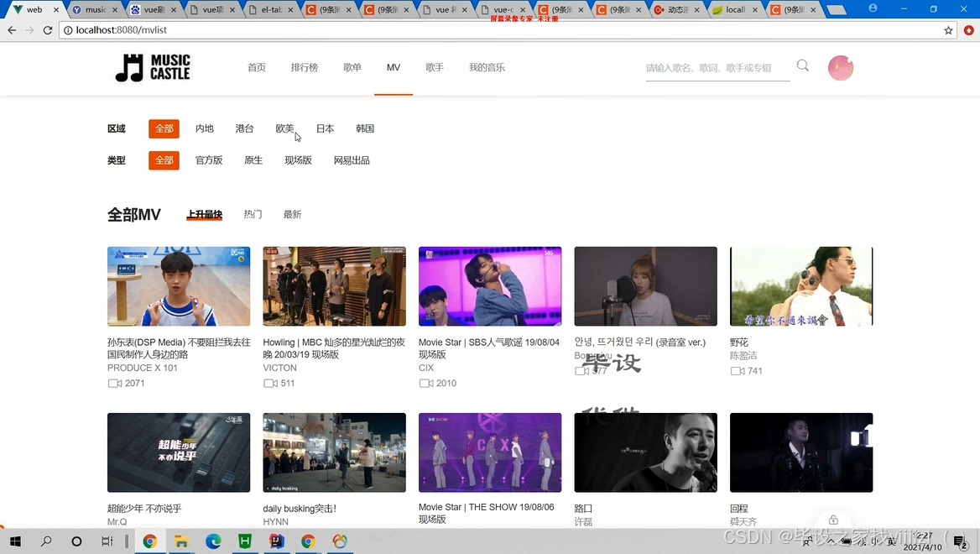Filter type by 官方版
Viewport: 980px width, 554px height.
[x=209, y=160]
